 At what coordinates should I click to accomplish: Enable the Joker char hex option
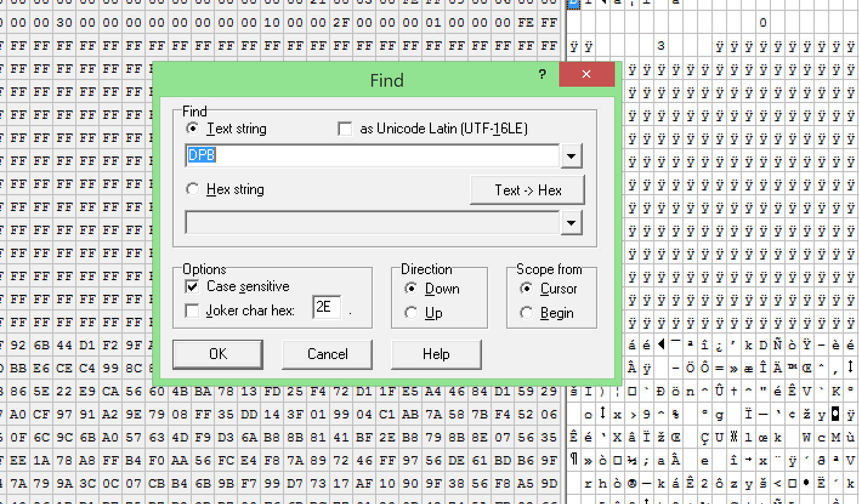point(192,311)
